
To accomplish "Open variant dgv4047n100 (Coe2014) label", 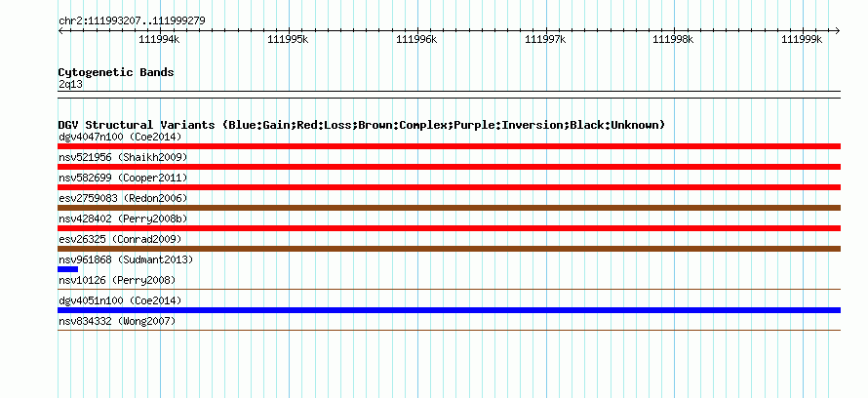I will click(120, 137).
